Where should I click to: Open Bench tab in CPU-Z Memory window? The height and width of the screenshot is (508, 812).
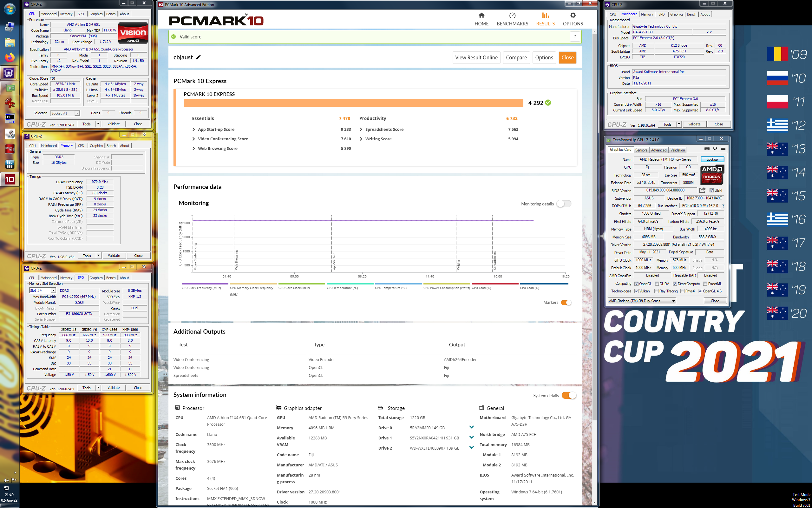click(111, 146)
